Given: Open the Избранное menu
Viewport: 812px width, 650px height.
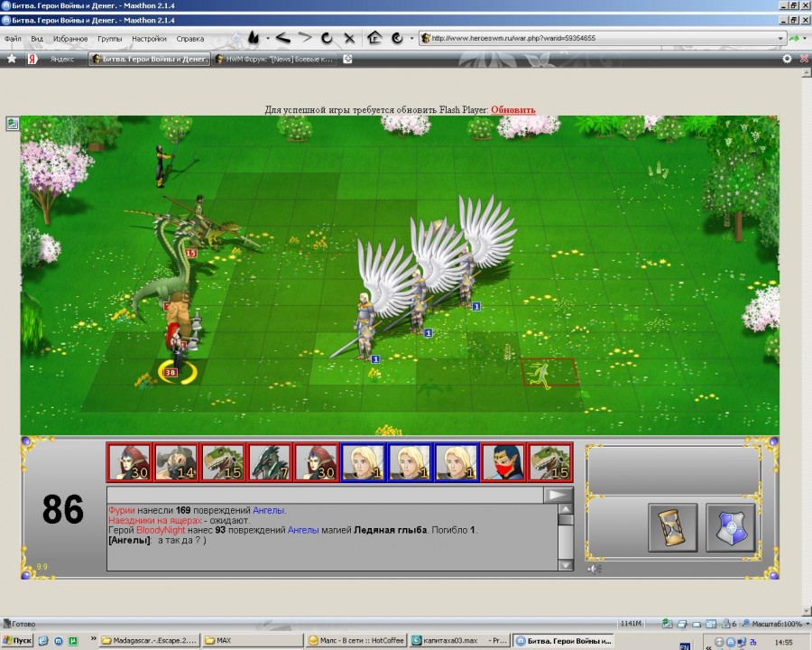Looking at the screenshot, I should pos(70,39).
